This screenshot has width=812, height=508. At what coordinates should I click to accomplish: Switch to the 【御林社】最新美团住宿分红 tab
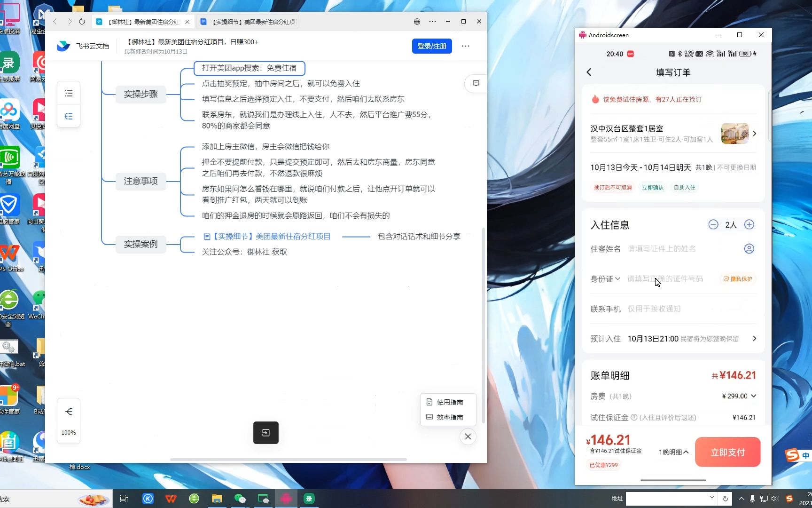click(143, 22)
